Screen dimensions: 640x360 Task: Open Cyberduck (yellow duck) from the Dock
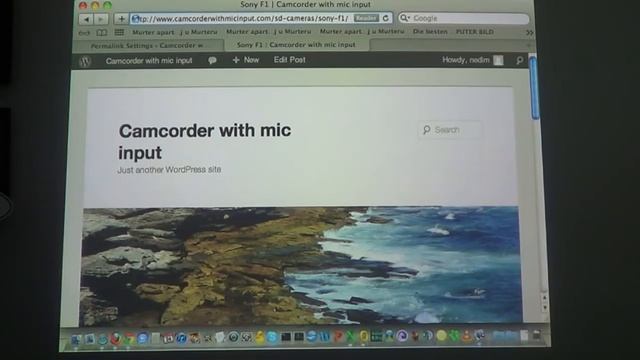click(259, 337)
